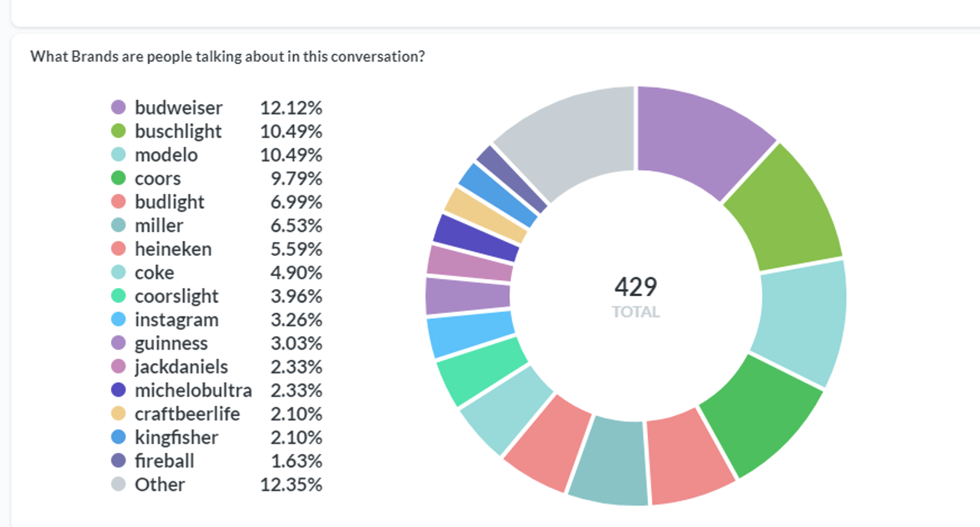The height and width of the screenshot is (527, 980).
Task: Click the "What Brands" chart title
Action: point(227,57)
